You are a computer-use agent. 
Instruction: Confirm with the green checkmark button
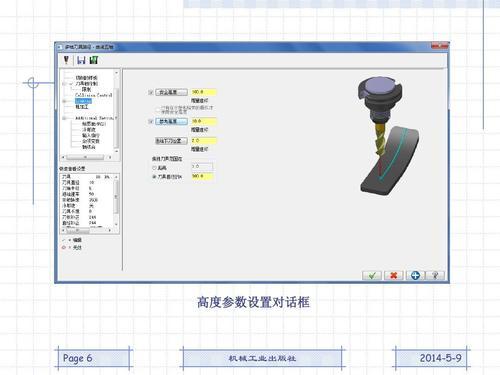pos(372,275)
